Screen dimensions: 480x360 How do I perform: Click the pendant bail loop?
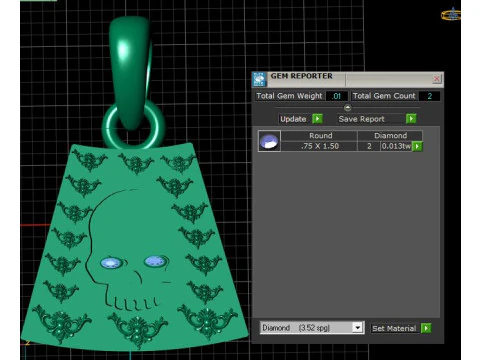[130, 72]
